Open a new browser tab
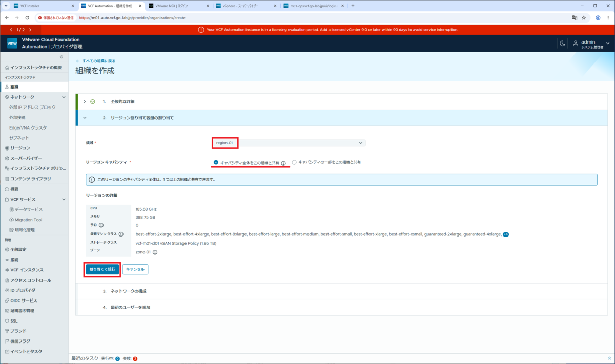 (x=353, y=6)
